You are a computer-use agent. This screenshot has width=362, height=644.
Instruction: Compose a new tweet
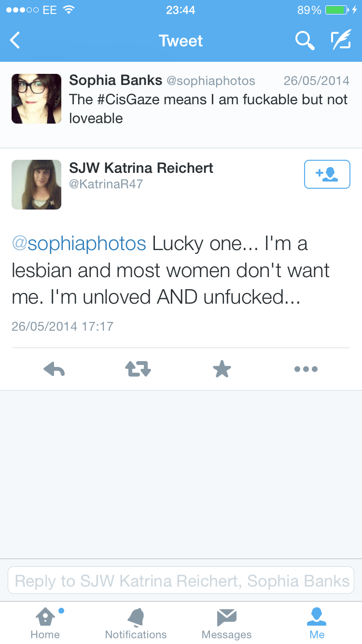click(x=340, y=41)
